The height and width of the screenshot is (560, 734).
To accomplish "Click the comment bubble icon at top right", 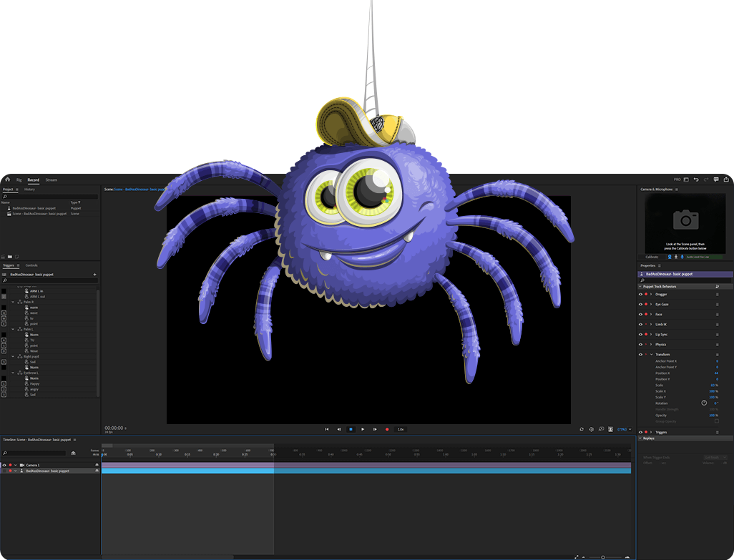I will (716, 180).
